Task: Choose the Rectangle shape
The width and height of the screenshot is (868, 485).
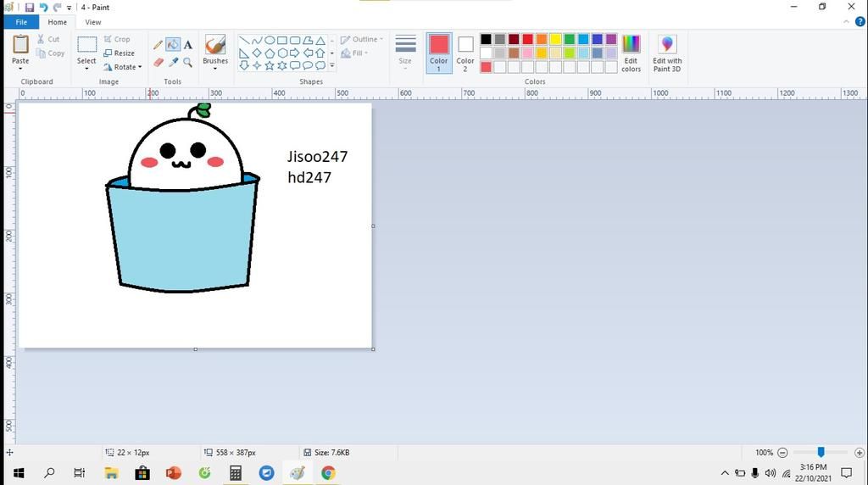Action: click(x=282, y=41)
